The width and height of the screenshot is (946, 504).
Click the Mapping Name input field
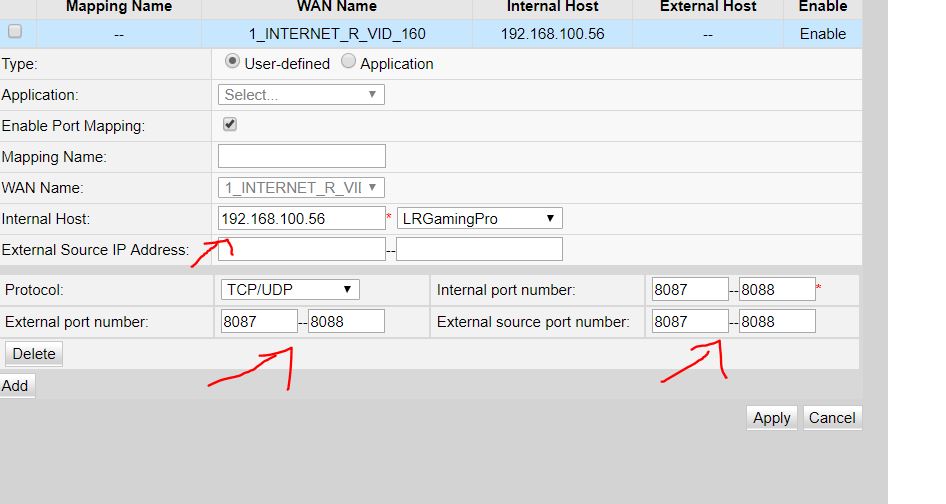click(x=302, y=156)
